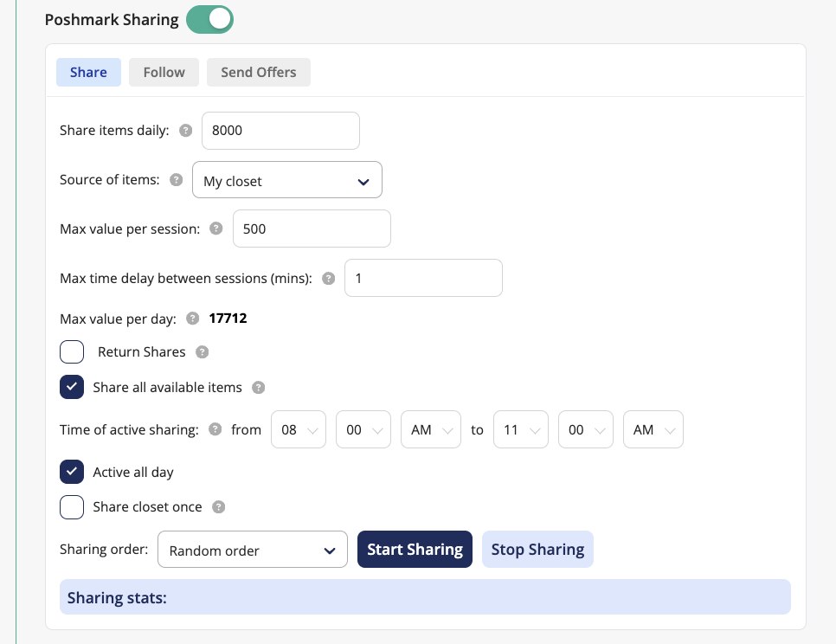Open the Send Offers tab
The image size is (836, 644).
point(258,72)
